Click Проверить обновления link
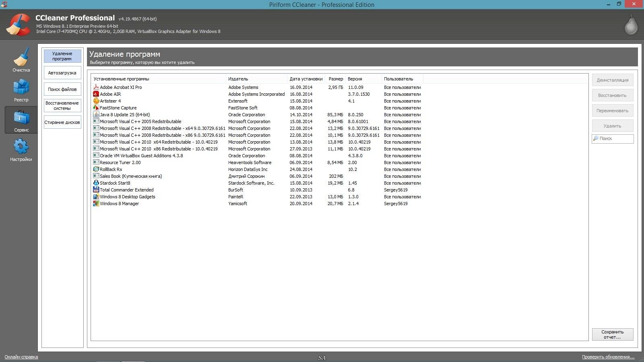 pos(608,357)
